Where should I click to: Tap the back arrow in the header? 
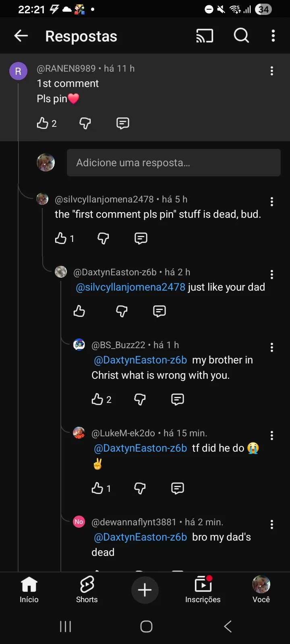click(x=21, y=36)
